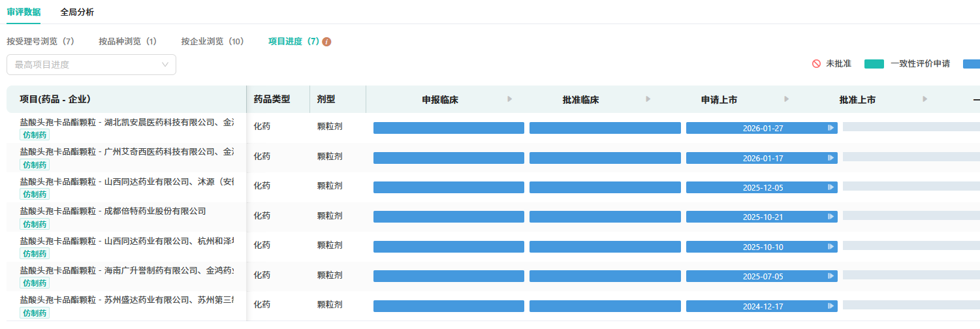The width and height of the screenshot is (980, 329).
Task: Click the 仿制药 tag under 苏州盛达药业 row
Action: pos(35,313)
